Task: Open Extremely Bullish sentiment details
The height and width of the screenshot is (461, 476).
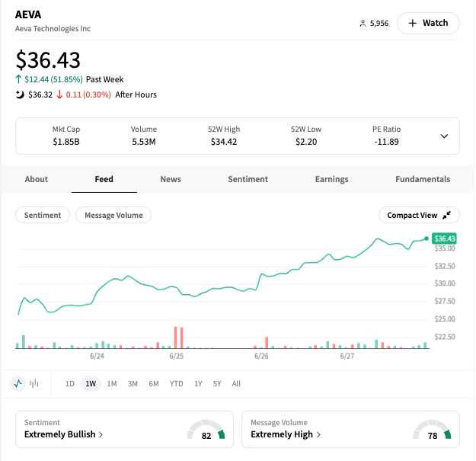Action: point(63,434)
